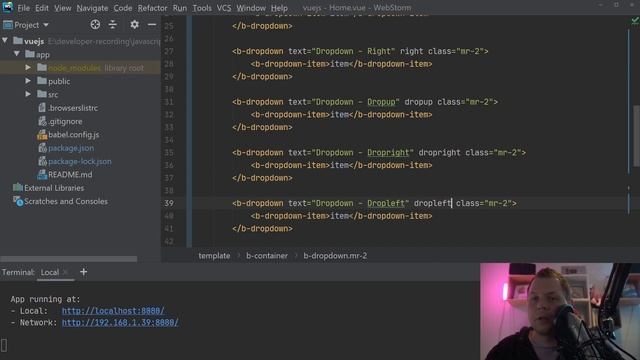The width and height of the screenshot is (640, 360).
Task: Click the word dropright on line 35
Action: [439, 153]
